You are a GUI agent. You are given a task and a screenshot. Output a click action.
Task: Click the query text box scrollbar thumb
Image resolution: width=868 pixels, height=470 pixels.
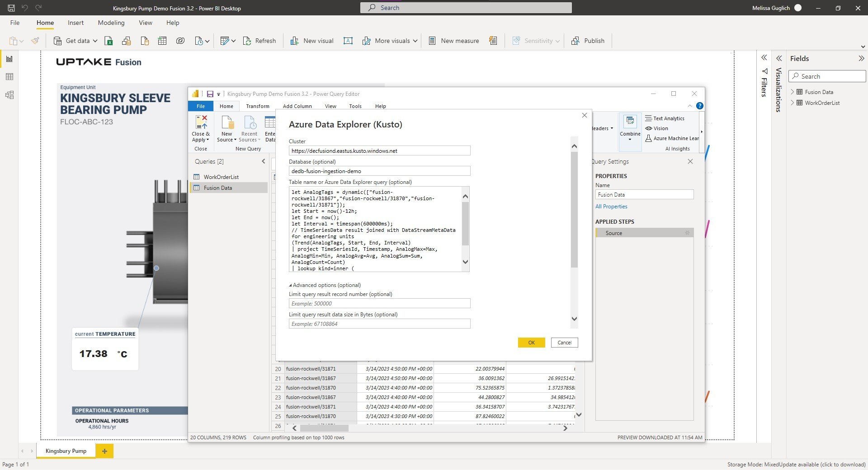pos(466,224)
